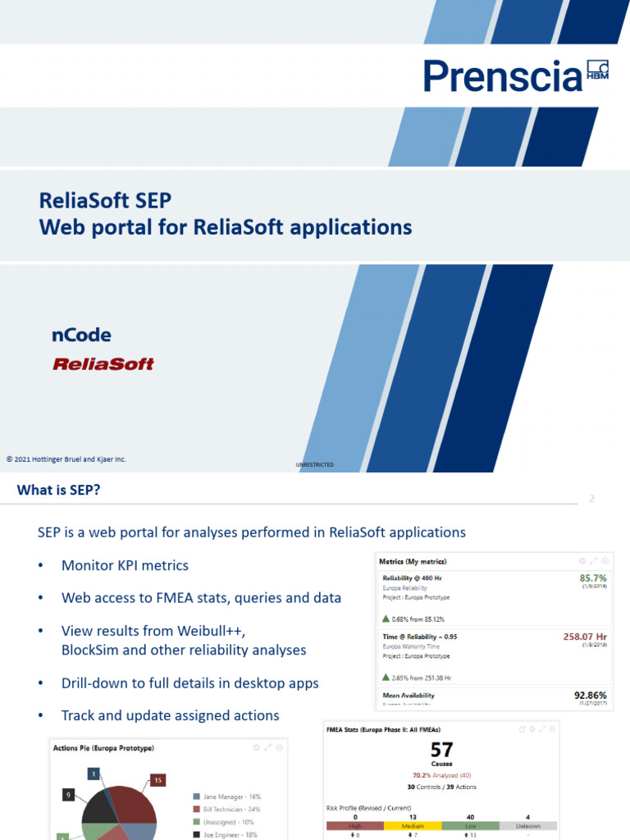Click the pie label showing 1
This screenshot has width=630, height=840.
(x=94, y=774)
